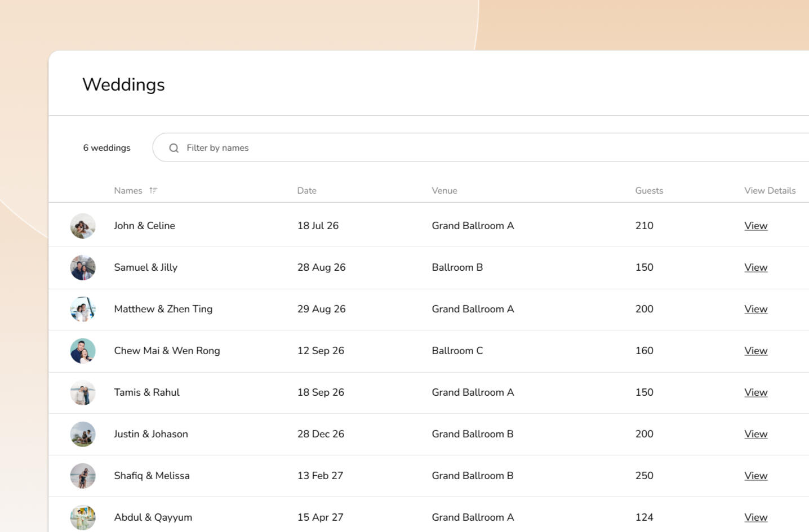Click Justin & Johason's avatar image
The image size is (809, 532).
click(x=83, y=434)
